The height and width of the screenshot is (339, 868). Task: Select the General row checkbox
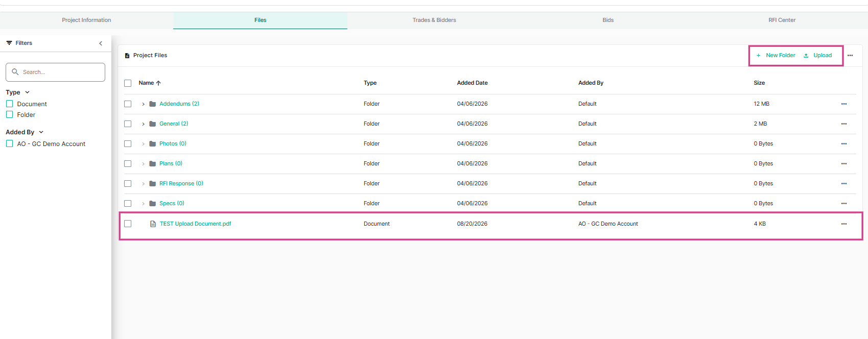pos(128,124)
